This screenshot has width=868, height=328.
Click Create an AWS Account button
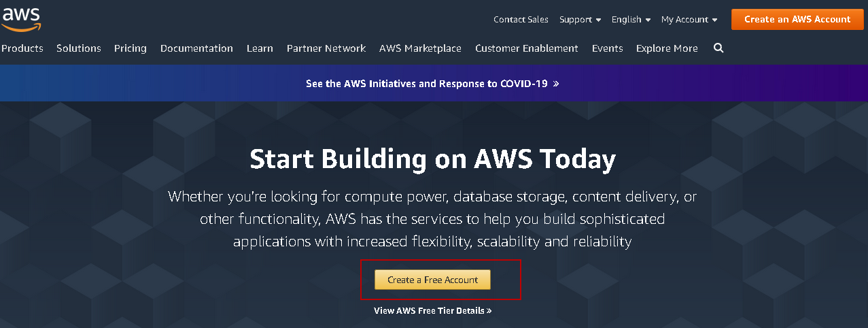[x=797, y=20]
